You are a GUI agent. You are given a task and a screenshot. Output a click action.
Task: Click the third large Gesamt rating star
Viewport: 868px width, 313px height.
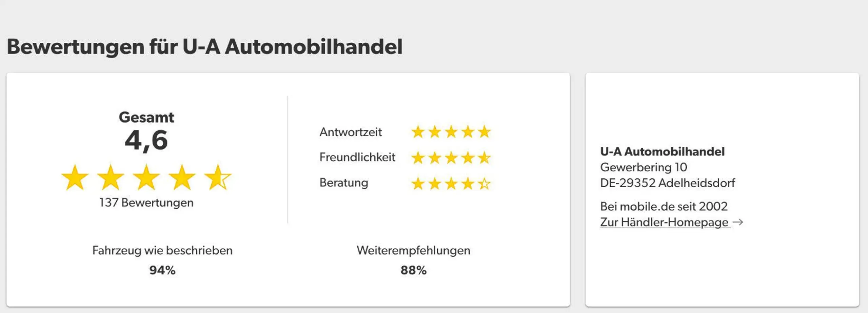146,178
